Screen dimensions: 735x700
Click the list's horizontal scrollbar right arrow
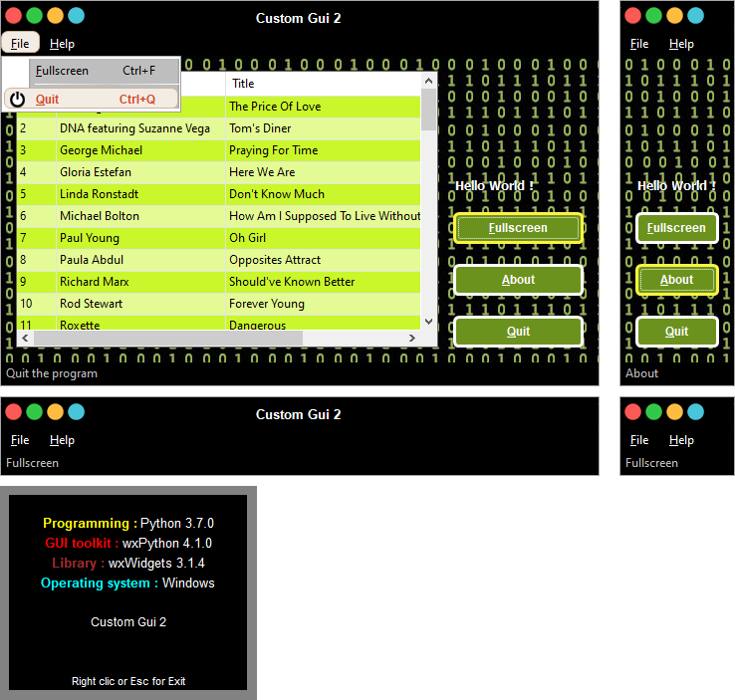[x=411, y=340]
